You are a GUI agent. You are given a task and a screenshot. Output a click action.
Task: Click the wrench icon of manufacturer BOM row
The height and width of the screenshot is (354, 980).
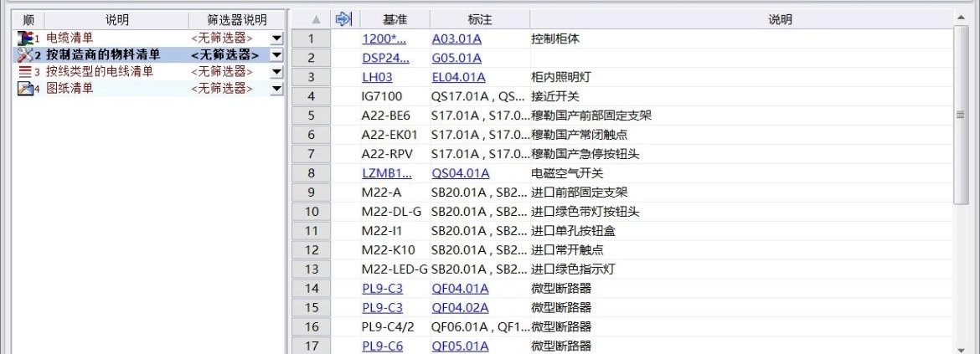click(24, 55)
